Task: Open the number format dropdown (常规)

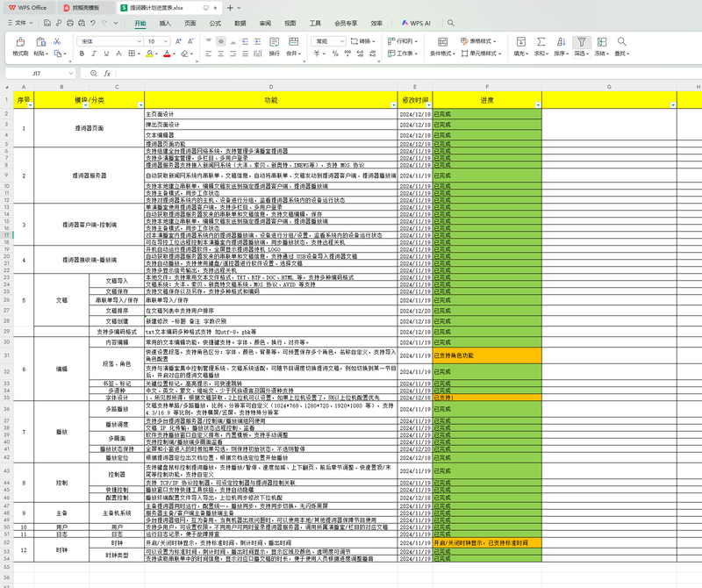Action: tap(342, 41)
